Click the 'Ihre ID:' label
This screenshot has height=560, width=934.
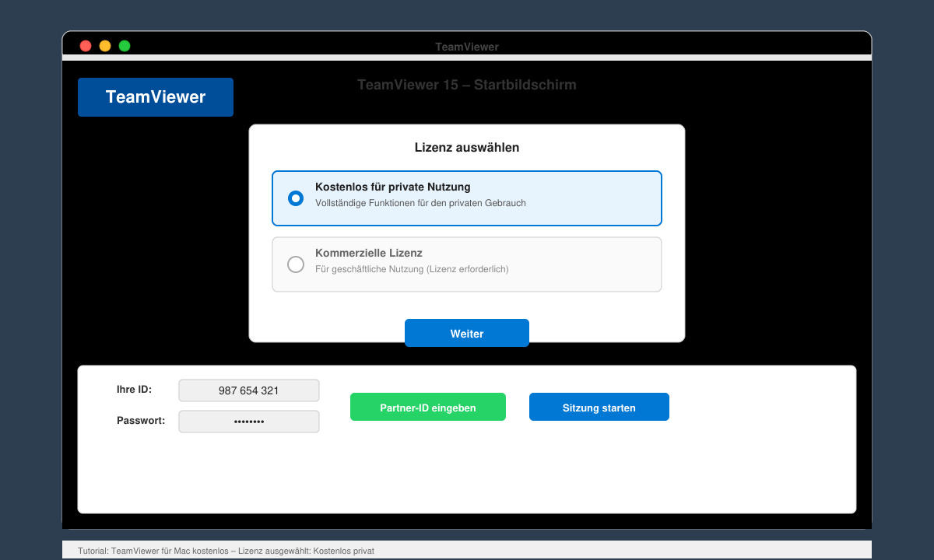134,389
